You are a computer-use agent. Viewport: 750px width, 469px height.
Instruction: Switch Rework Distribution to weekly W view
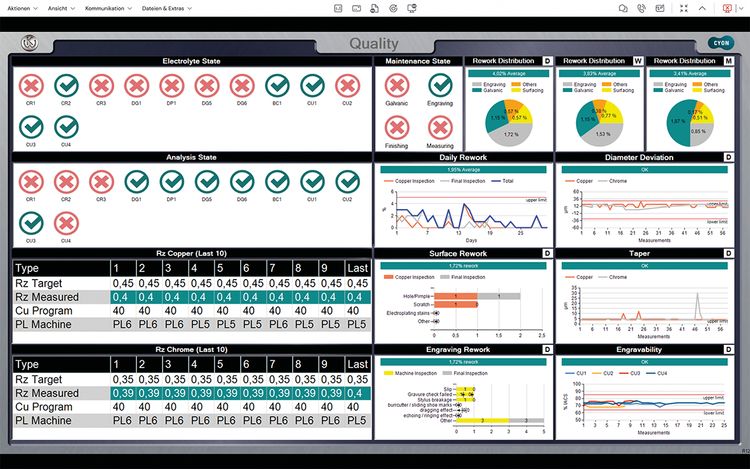click(638, 61)
